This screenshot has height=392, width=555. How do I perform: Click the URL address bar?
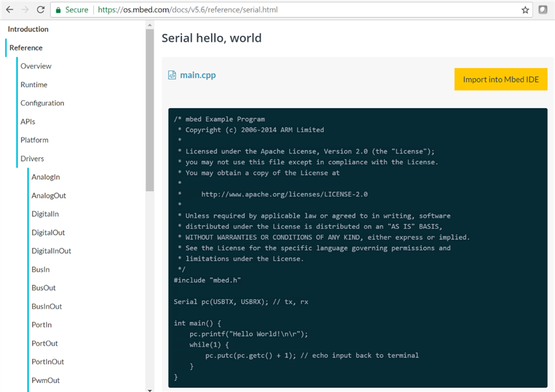coord(294,10)
